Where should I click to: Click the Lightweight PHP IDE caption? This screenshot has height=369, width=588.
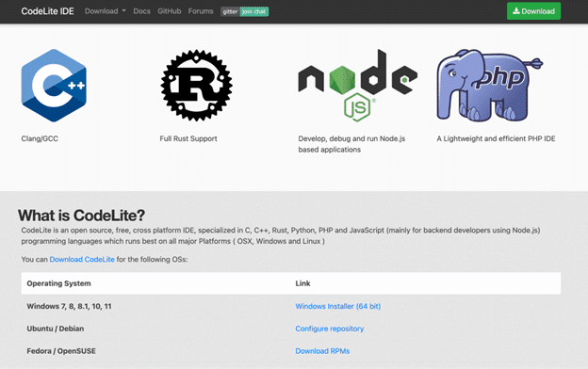click(496, 138)
